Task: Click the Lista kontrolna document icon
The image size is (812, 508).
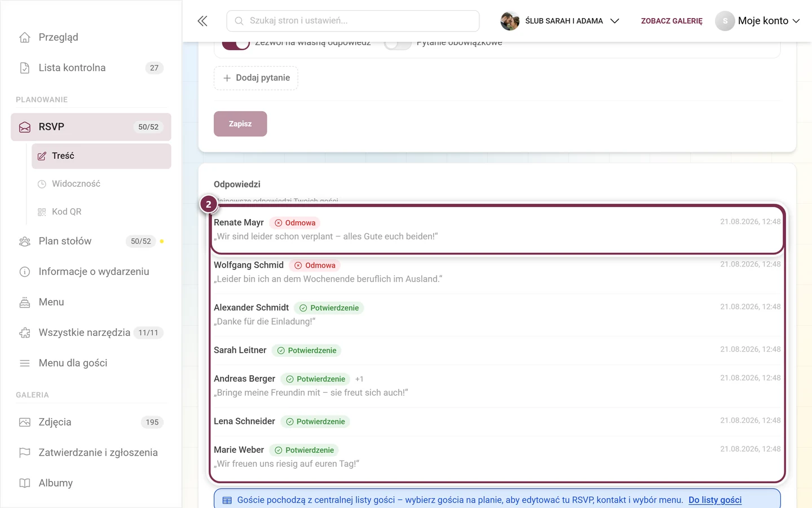Action: pos(25,68)
